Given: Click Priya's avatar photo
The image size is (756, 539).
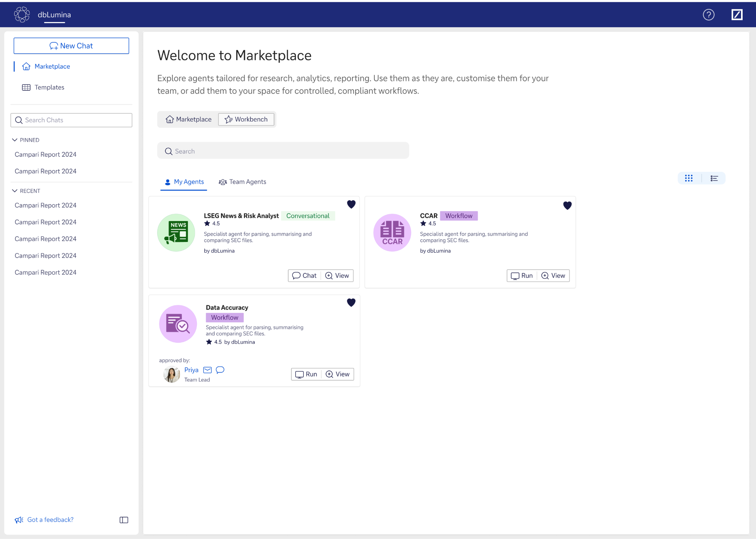Looking at the screenshot, I should 172,374.
